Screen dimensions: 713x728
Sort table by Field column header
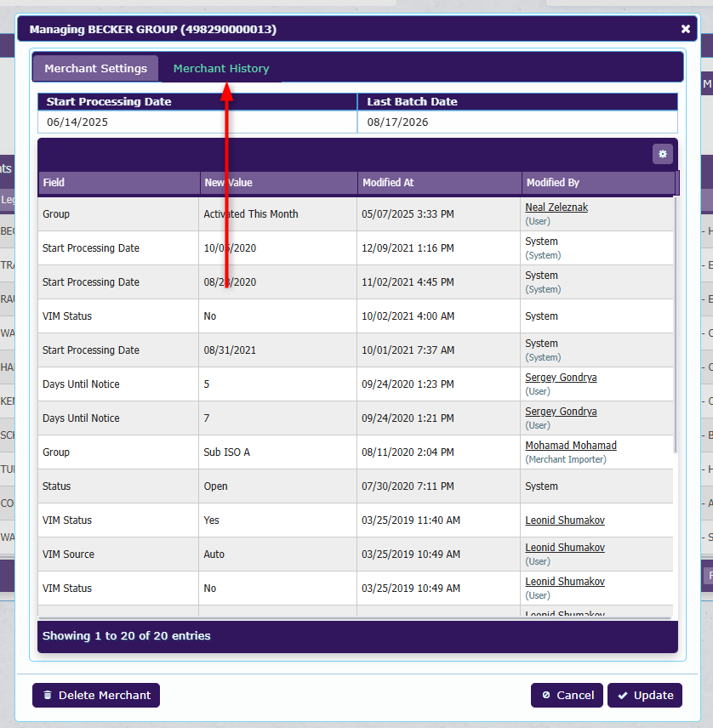(x=119, y=183)
